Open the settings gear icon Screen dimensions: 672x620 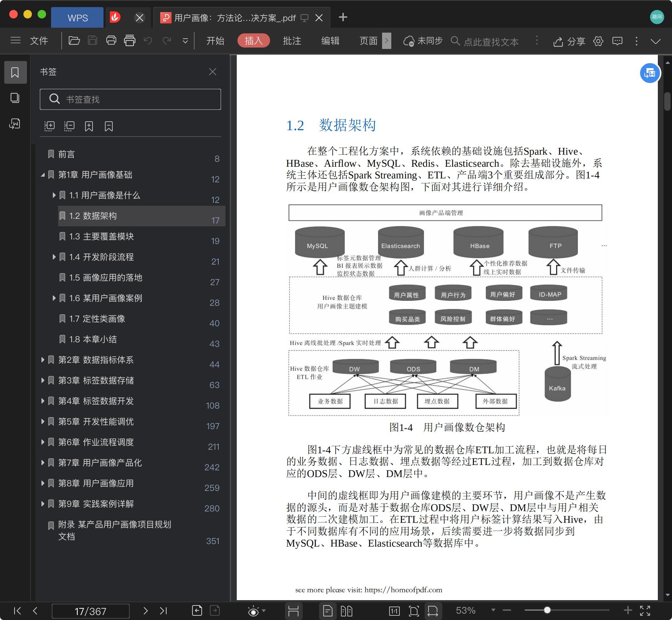click(598, 41)
